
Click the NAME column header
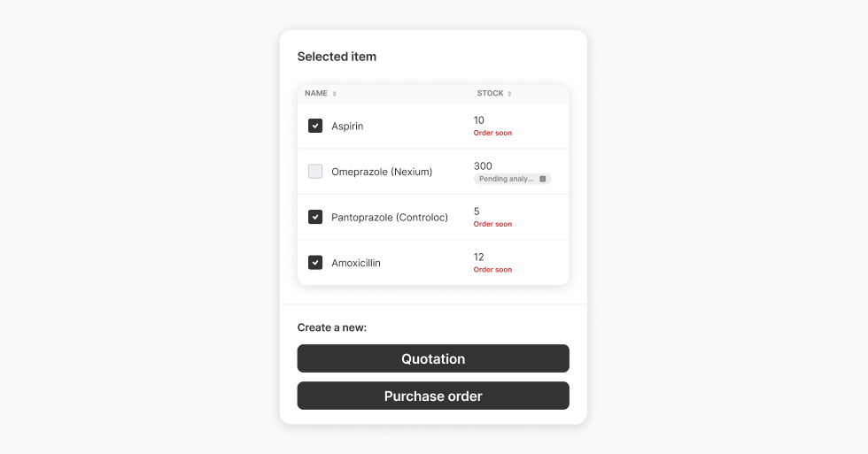[316, 94]
